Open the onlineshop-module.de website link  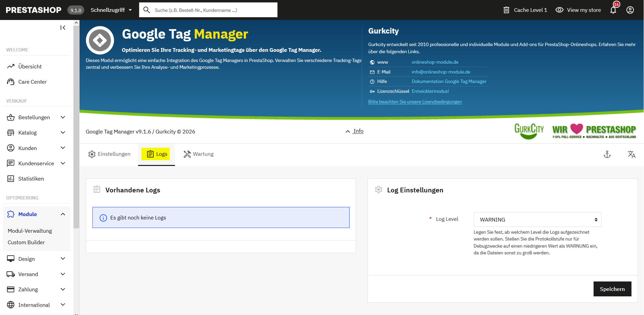tap(435, 62)
